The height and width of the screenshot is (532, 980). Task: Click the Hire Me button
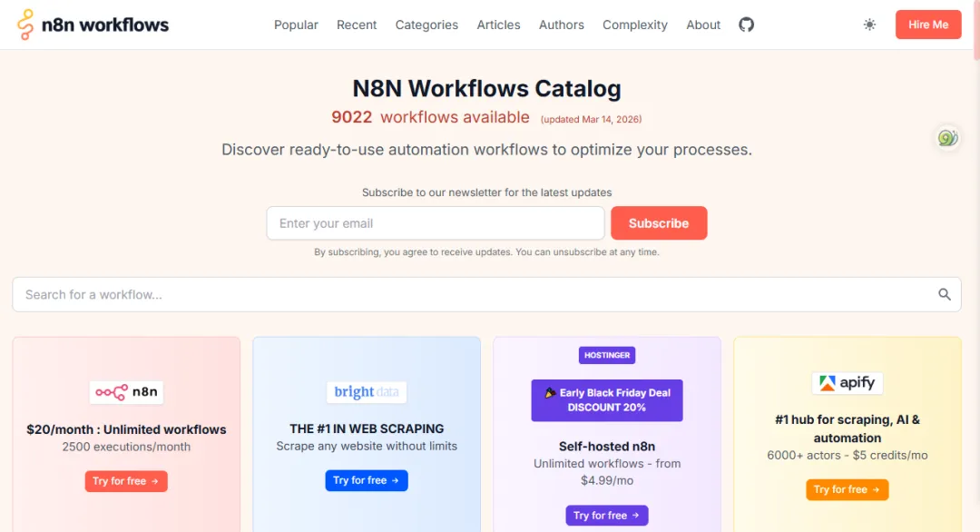928,25
